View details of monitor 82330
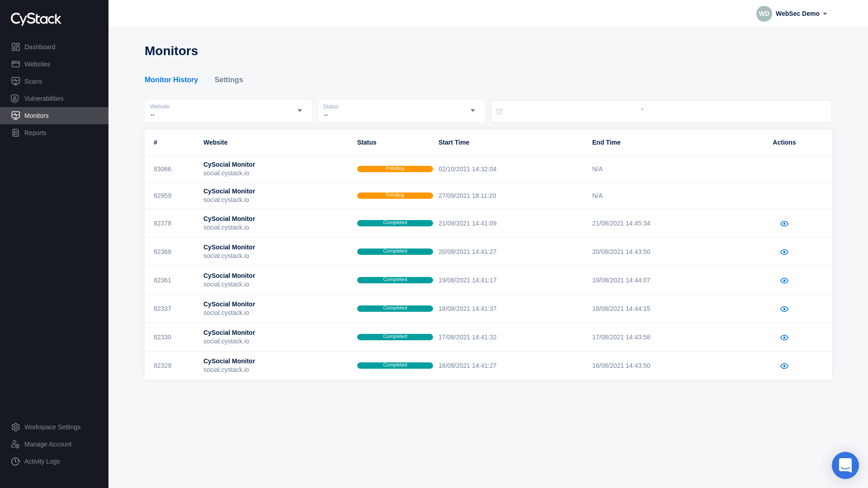The width and height of the screenshot is (868, 488). 784,338
